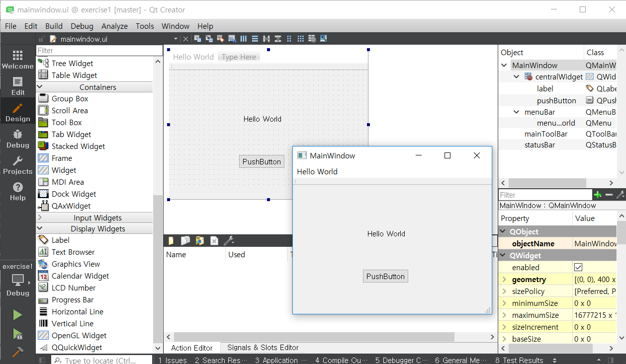Expand geometry property row
The image size is (626, 364).
[504, 280]
